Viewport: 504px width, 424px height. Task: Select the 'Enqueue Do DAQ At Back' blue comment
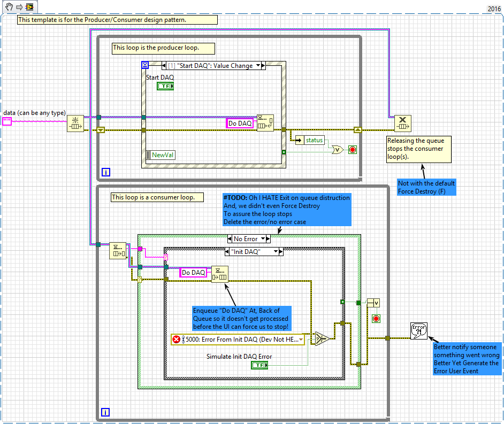pyautogui.click(x=242, y=318)
